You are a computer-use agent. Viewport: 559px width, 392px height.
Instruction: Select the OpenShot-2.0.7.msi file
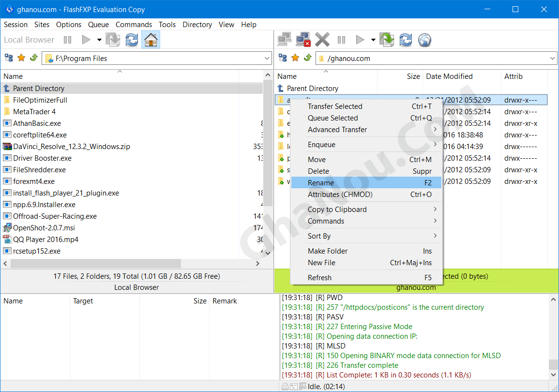132,228
